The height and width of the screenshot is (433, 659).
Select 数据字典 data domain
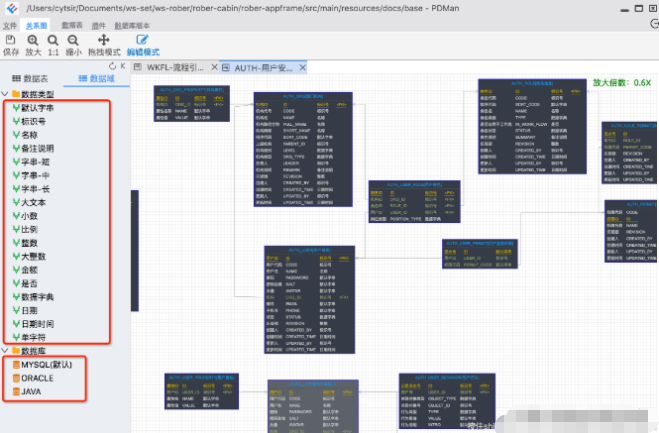click(34, 297)
